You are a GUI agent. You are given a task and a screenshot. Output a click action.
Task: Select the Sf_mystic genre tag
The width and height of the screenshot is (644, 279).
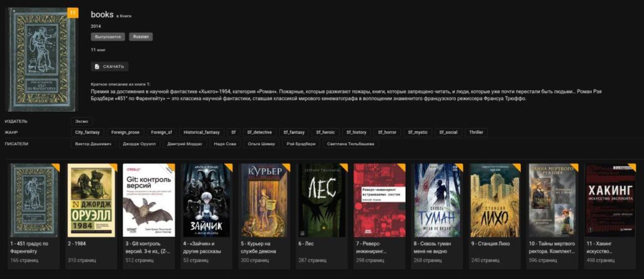pos(418,133)
